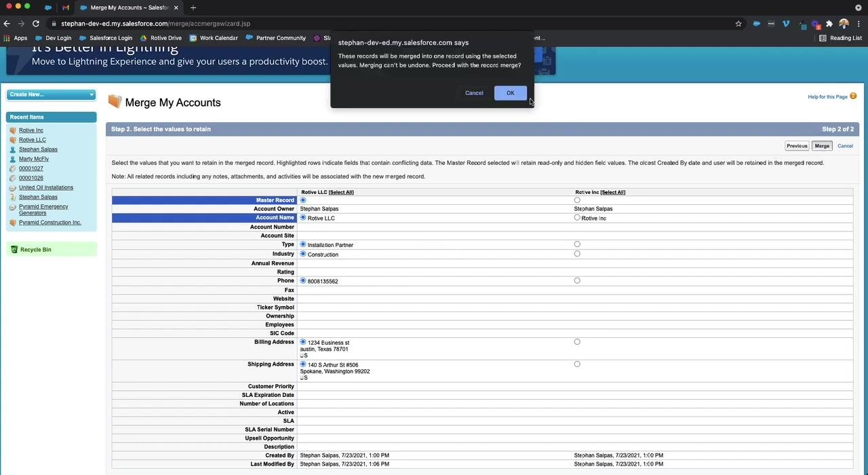Open Stephan Salpas contact below Rotive LLC
The image size is (868, 475).
(x=38, y=149)
